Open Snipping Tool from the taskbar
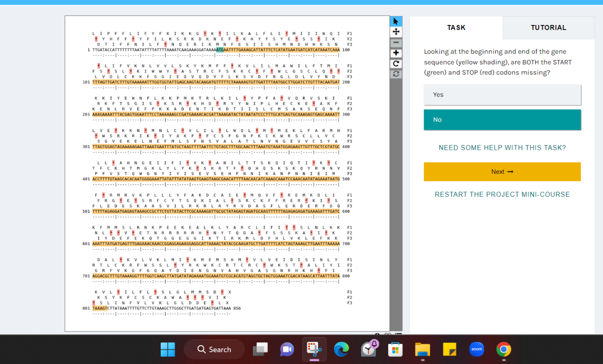Screen dimensions: 603x364 click(314, 349)
